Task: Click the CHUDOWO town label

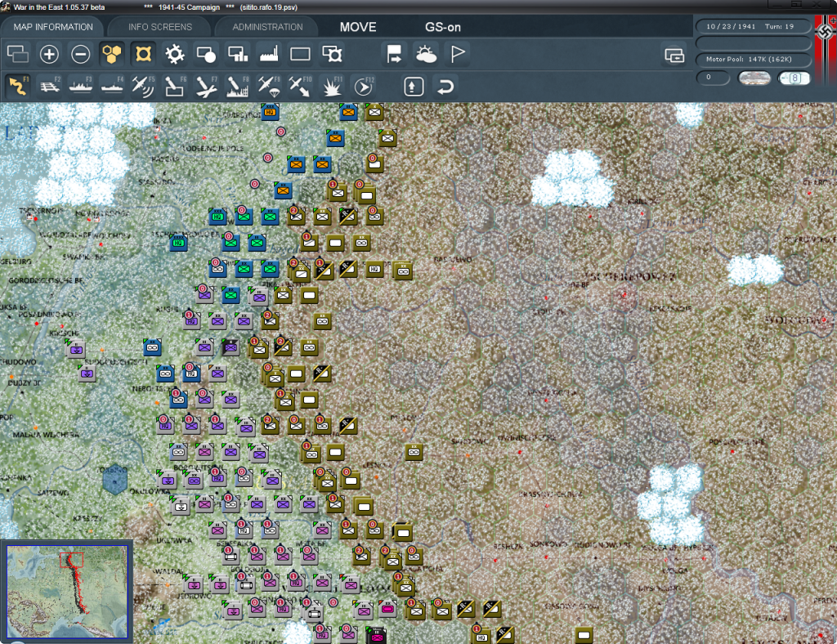Action: pyautogui.click(x=18, y=362)
